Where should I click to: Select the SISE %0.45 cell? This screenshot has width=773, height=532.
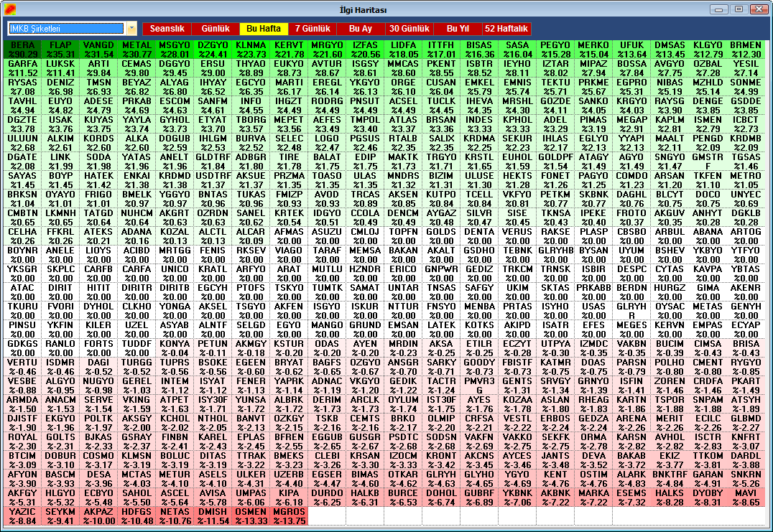(x=517, y=218)
